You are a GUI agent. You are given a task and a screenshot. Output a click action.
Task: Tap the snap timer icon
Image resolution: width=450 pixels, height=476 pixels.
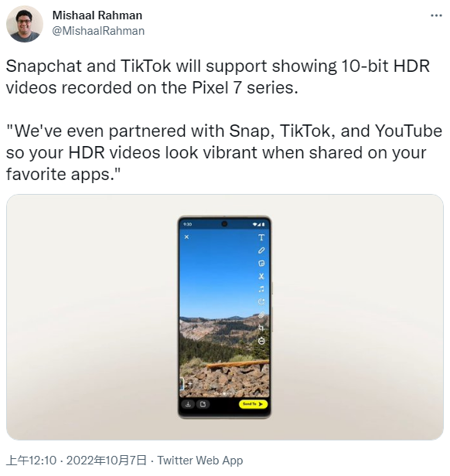(261, 341)
